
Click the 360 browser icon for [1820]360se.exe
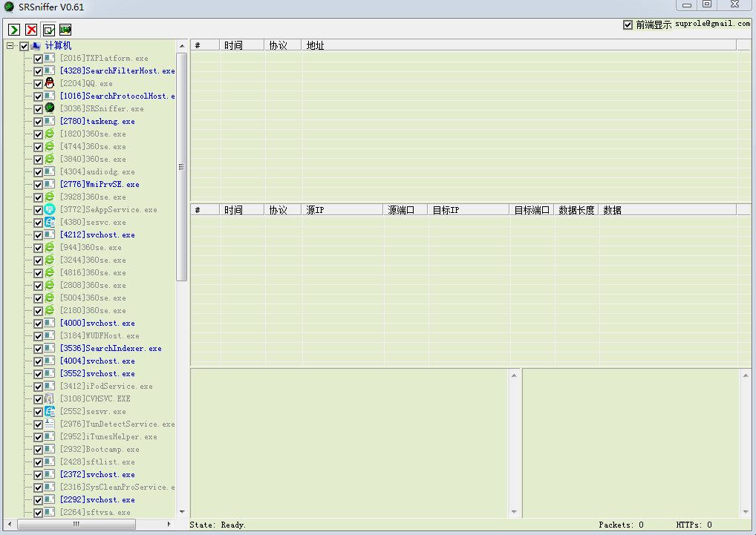50,134
